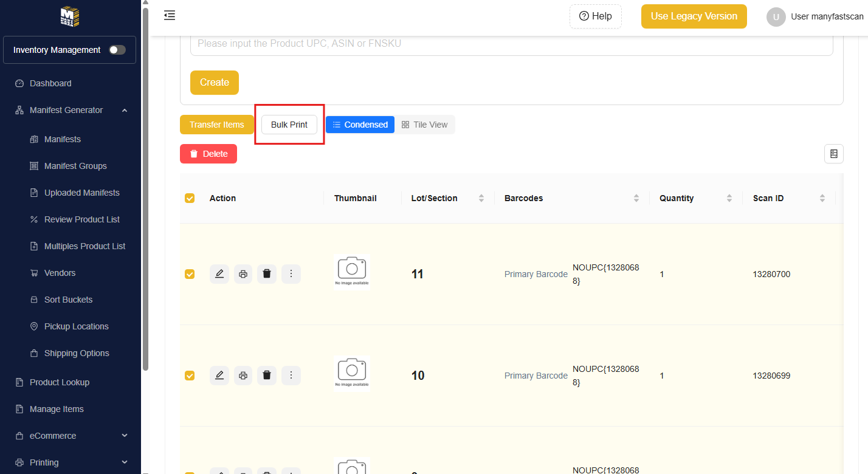Click the column settings icon above the table
Screen dimensions: 868x474
(x=833, y=154)
